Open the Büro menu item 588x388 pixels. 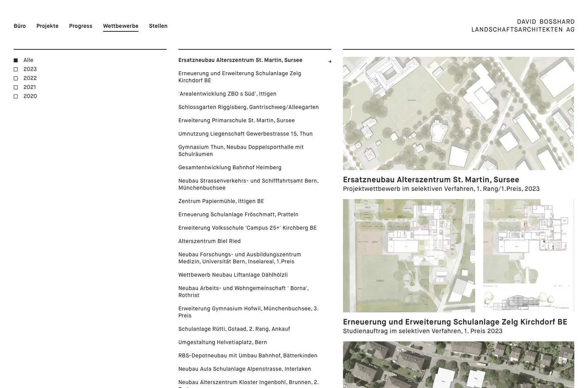pyautogui.click(x=20, y=26)
